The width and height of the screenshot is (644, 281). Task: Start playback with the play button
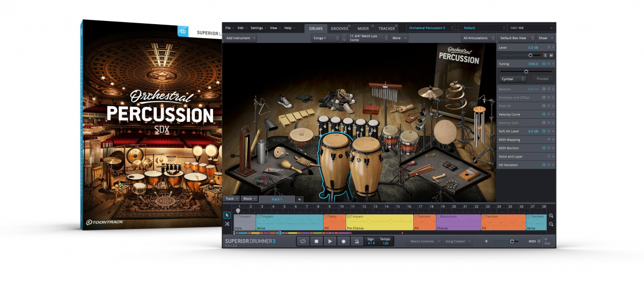pyautogui.click(x=330, y=241)
